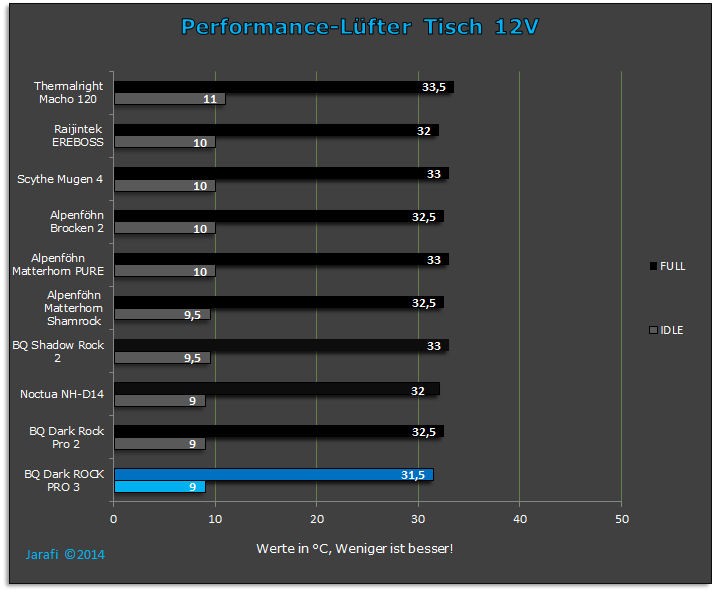Select Scythe Mugen 4 FULL bar 33
The image size is (714, 592).
pos(281,173)
